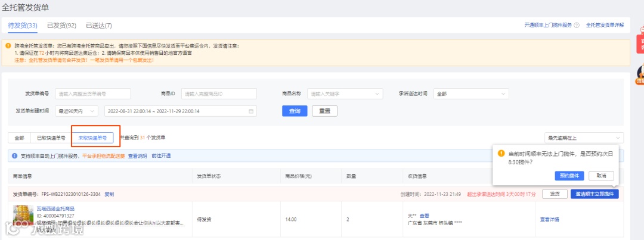The width and height of the screenshot is (644, 240).
Task: Click the date range field 2022-08-31 to 2022-11-29
Action: click(181, 111)
